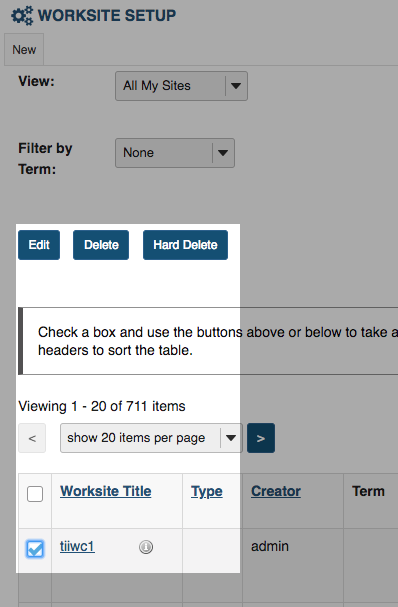The width and height of the screenshot is (398, 607).
Task: Open info icon next to tiiwc1
Action: point(146,547)
